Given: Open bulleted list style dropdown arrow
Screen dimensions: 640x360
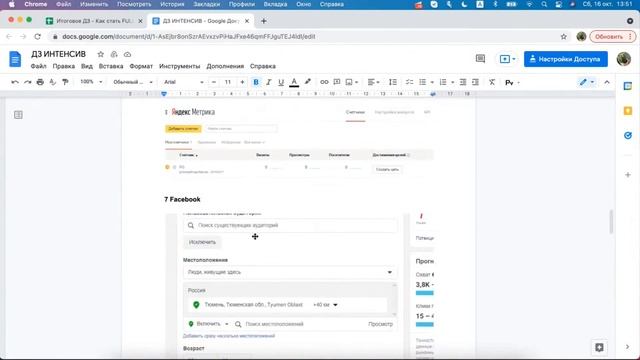Looking at the screenshot, I should tap(432, 82).
